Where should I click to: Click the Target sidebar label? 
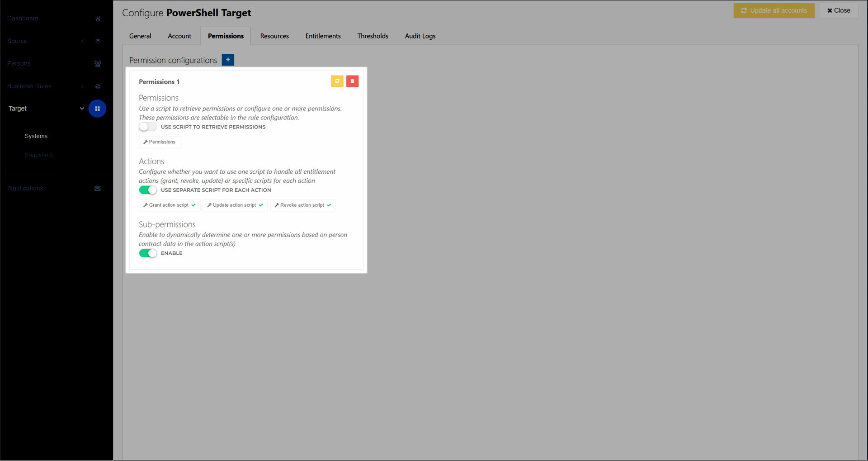pos(18,109)
